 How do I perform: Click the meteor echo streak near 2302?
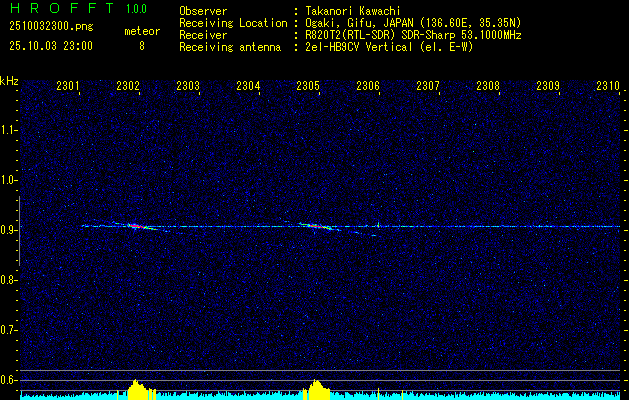(135, 226)
